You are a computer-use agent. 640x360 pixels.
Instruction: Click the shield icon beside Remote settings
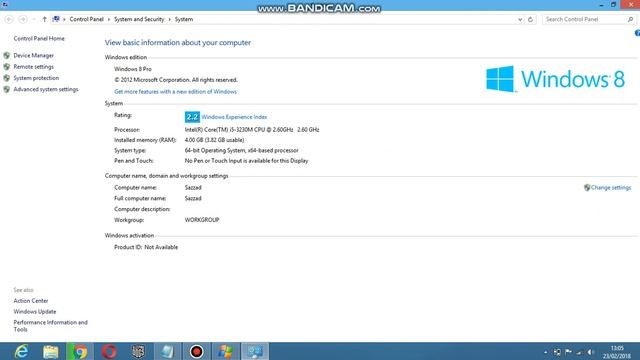pos(7,67)
